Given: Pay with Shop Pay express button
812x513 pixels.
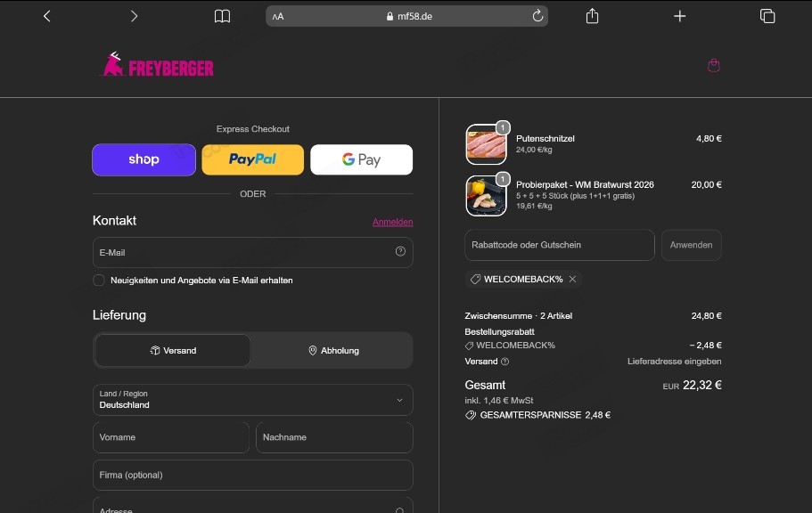Looking at the screenshot, I should [x=144, y=159].
